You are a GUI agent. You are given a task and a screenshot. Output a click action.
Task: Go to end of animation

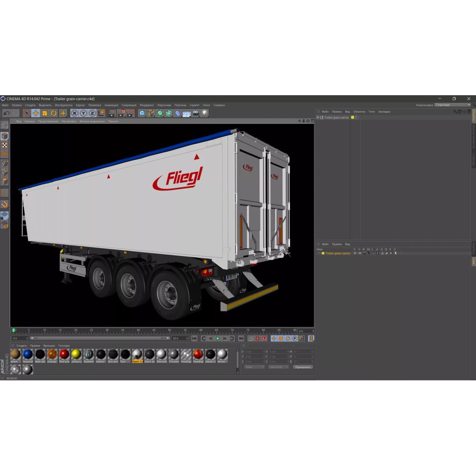241,338
